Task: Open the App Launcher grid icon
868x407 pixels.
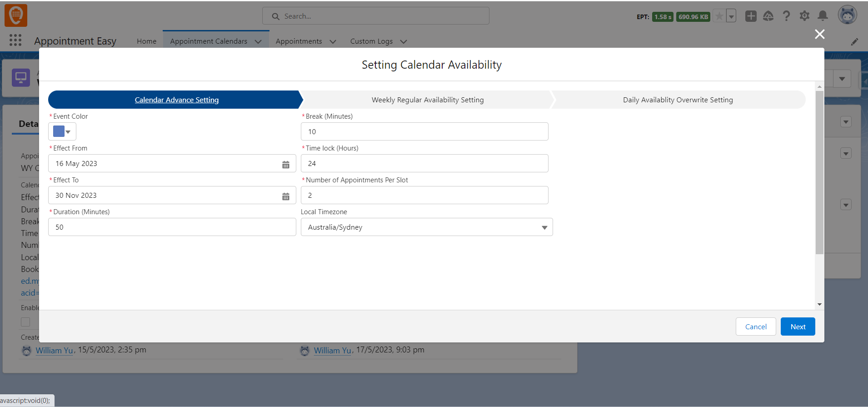Action: point(15,40)
